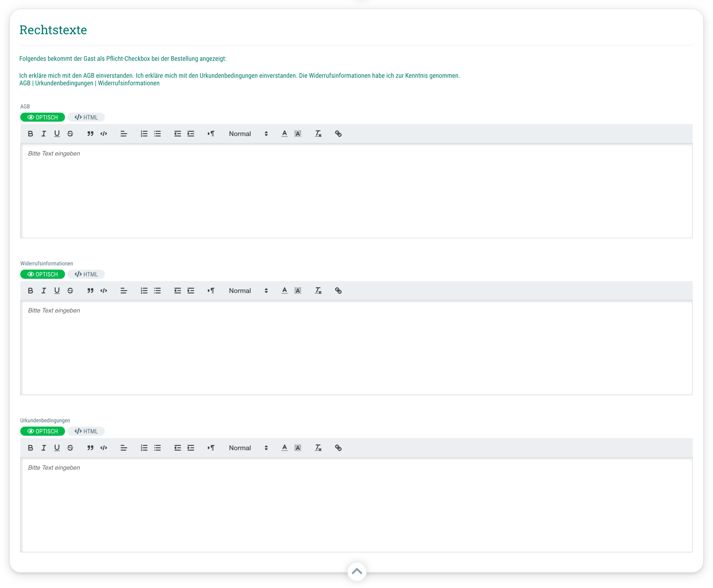Open alignment options in Widerrufsinformationen toolbar
713x588 pixels.
coord(124,291)
